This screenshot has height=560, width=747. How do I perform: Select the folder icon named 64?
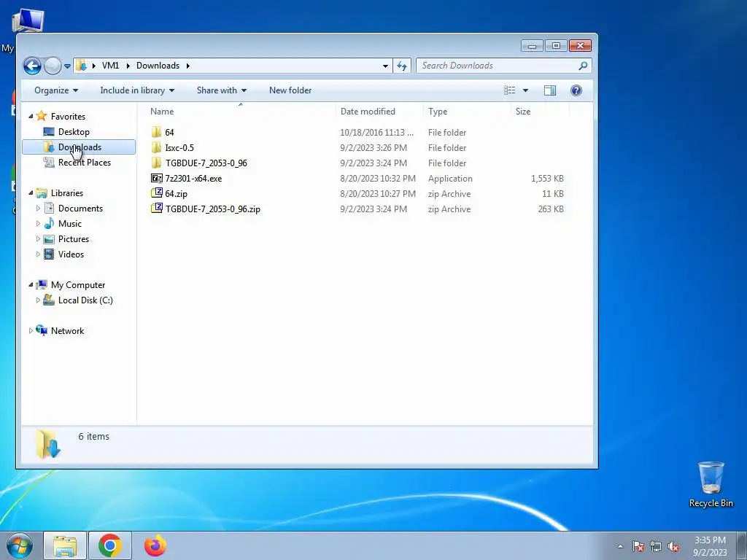click(x=156, y=133)
